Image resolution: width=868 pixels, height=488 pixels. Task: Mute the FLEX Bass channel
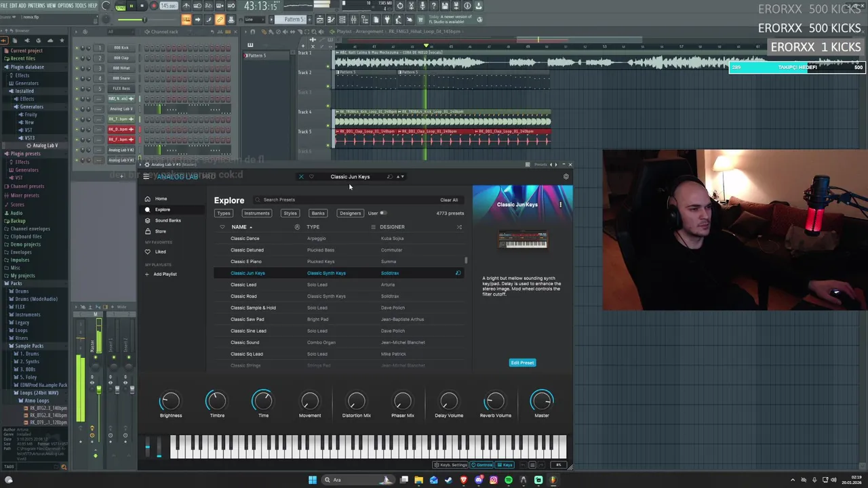click(77, 88)
